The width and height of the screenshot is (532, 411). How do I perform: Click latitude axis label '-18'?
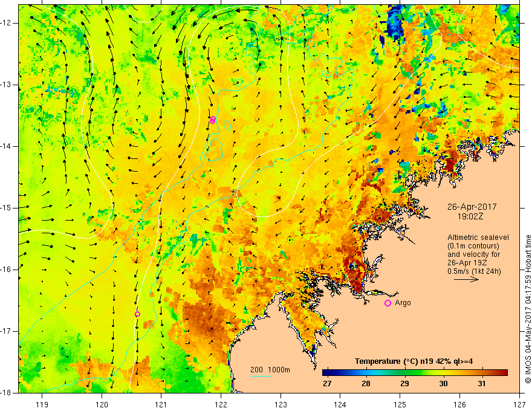[x=7, y=393]
